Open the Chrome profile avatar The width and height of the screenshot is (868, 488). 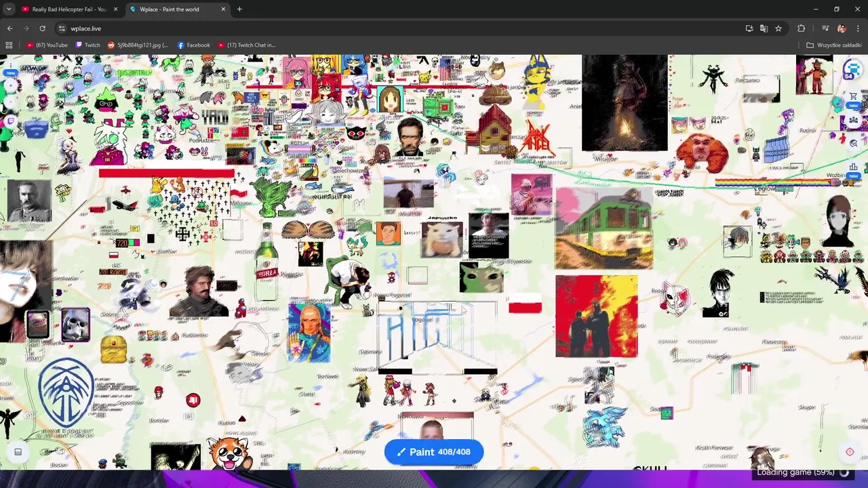[x=842, y=28]
